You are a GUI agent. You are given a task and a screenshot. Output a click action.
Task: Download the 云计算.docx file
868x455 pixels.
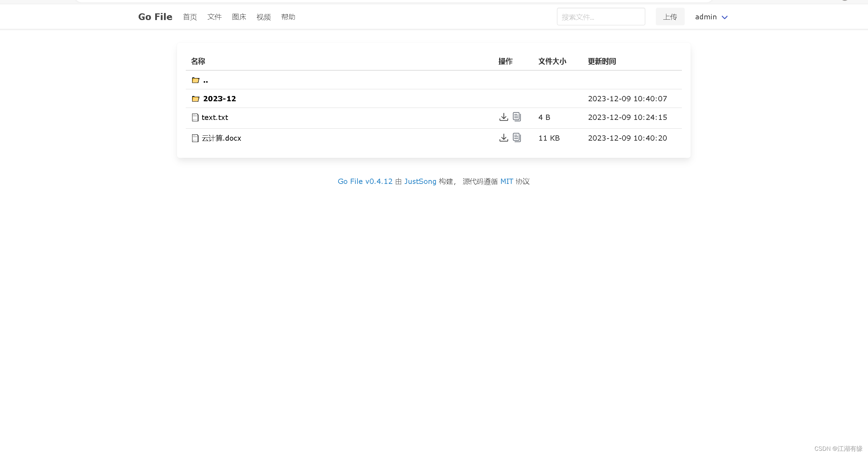click(503, 138)
